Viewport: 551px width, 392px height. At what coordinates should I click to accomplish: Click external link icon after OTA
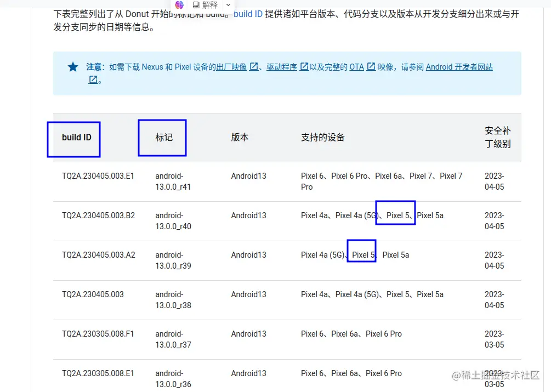click(371, 66)
